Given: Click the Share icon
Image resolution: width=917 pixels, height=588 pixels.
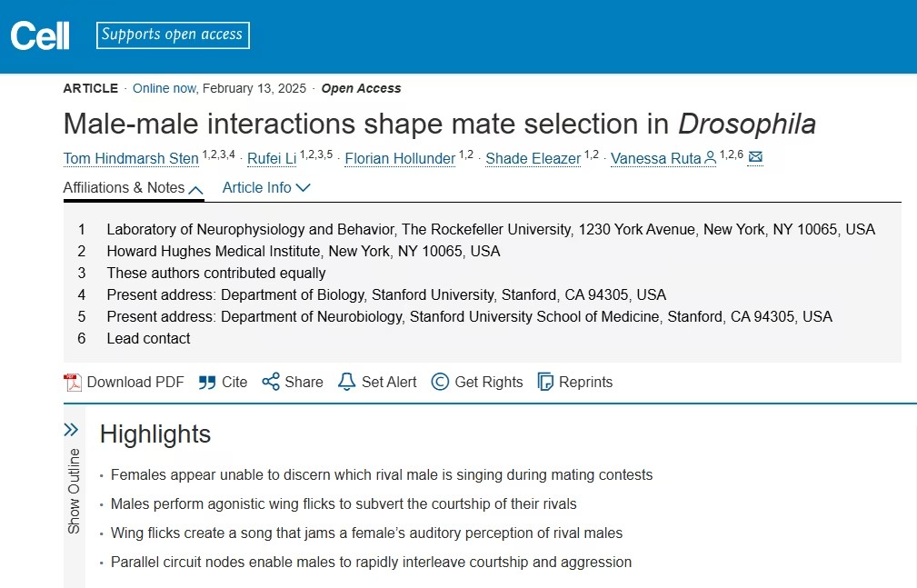Looking at the screenshot, I should click(270, 382).
